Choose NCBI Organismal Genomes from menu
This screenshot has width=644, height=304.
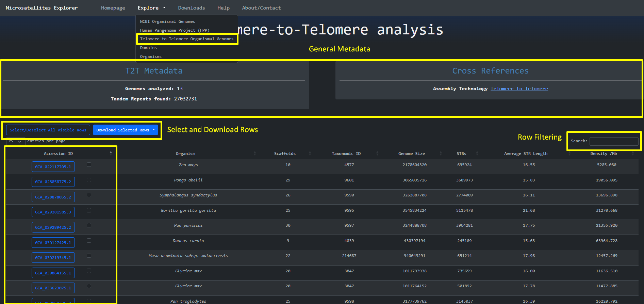click(x=167, y=21)
